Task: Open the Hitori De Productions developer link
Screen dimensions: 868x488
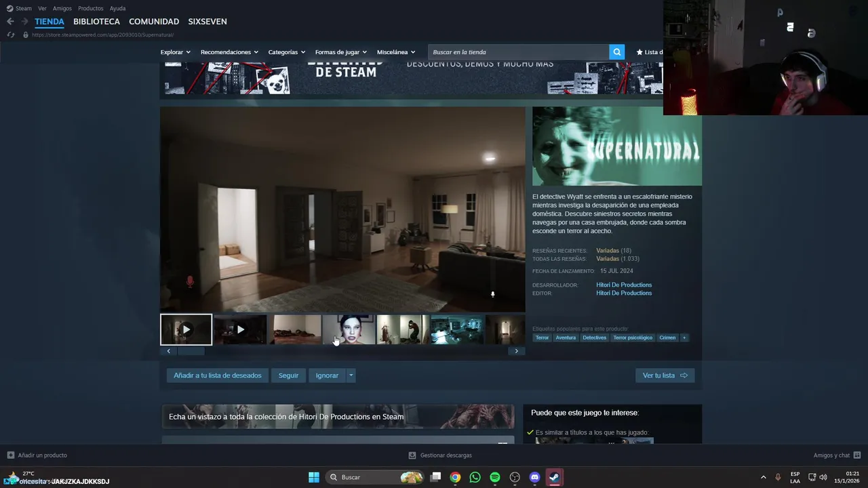Action: coord(624,285)
